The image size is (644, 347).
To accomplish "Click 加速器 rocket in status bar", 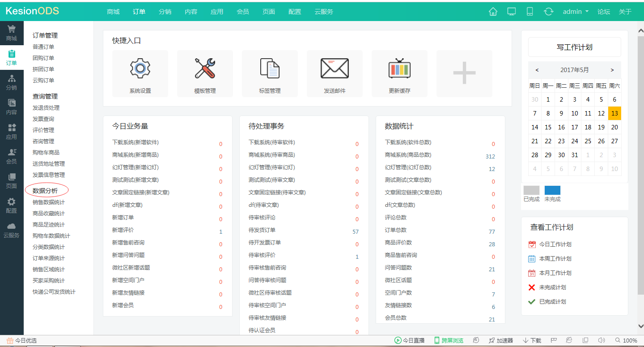I will point(501,341).
